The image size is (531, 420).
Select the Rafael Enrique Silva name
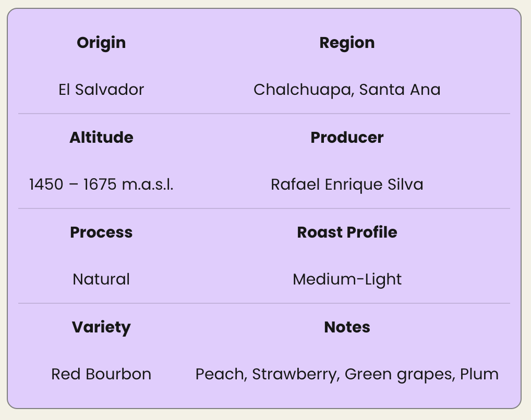pyautogui.click(x=347, y=184)
